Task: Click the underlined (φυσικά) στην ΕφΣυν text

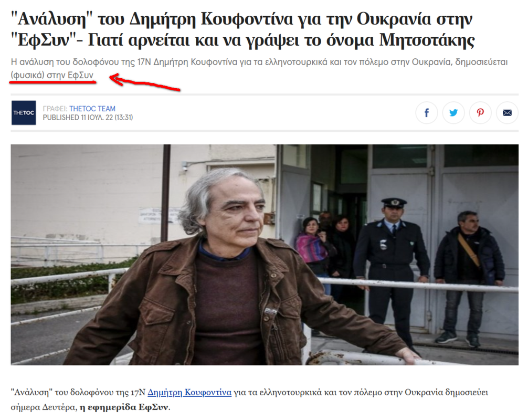Action: pos(52,75)
